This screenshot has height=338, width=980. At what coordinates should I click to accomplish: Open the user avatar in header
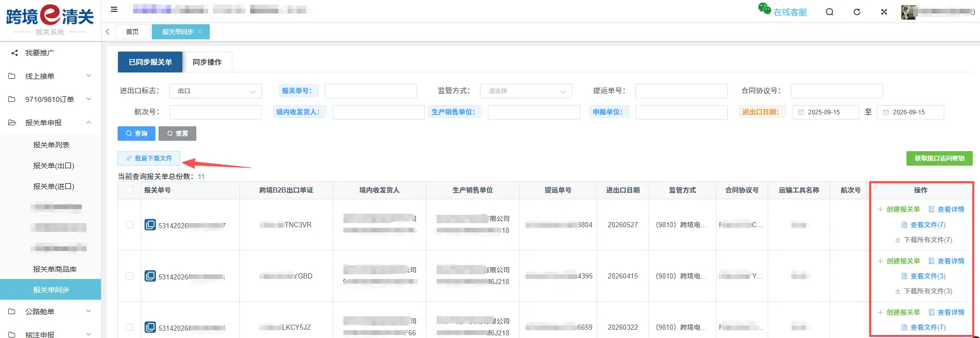tap(909, 12)
